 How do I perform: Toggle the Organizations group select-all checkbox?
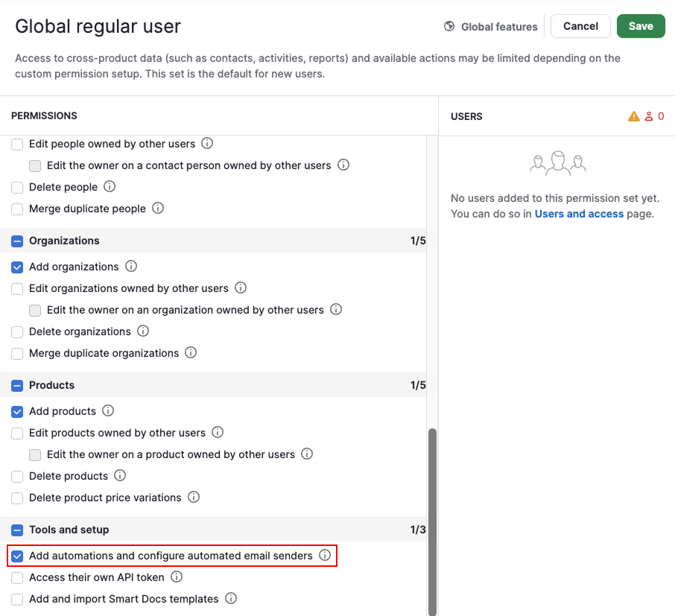pos(17,241)
